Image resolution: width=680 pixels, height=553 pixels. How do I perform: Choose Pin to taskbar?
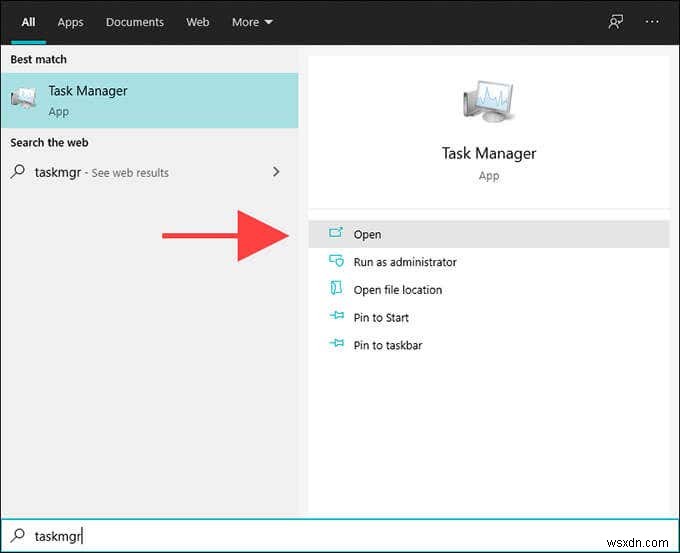point(489,345)
